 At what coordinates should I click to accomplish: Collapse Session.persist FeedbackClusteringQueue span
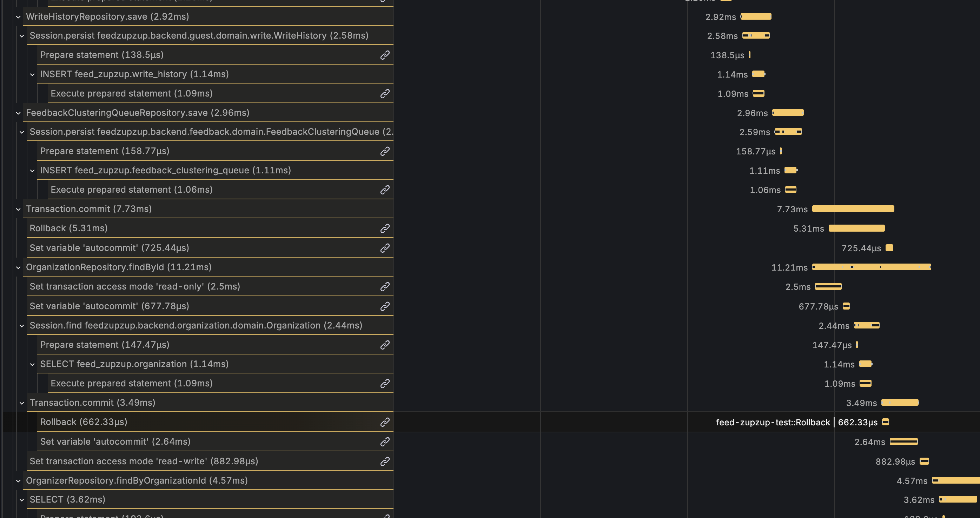tap(22, 132)
